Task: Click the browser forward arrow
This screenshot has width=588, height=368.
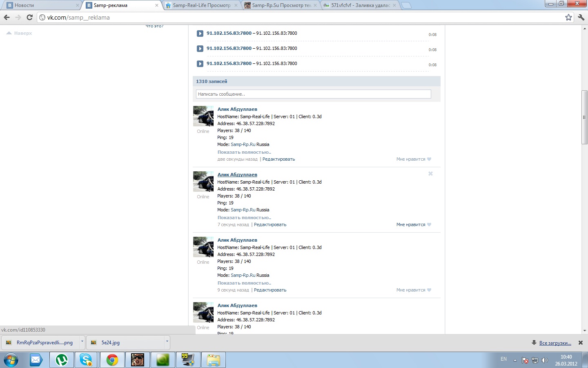Action: point(18,17)
